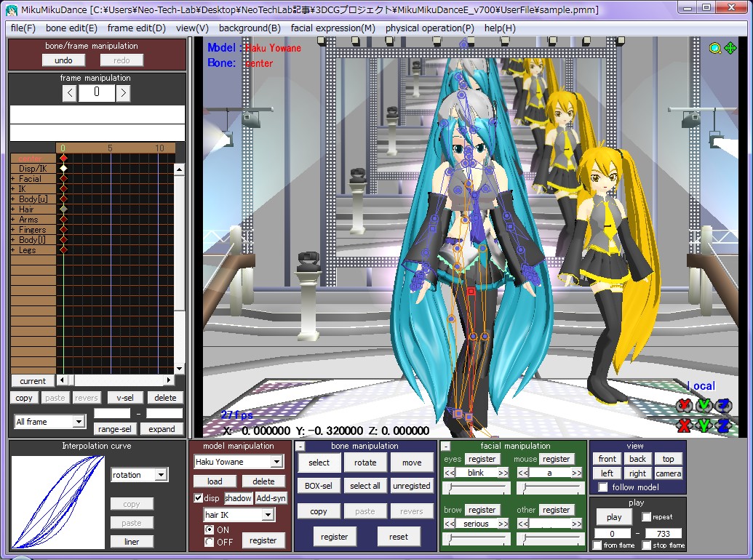This screenshot has height=560, width=753.
Task: Enable the follow model checkbox
Action: point(602,487)
